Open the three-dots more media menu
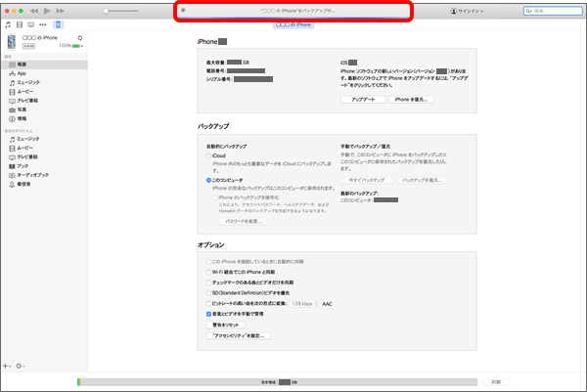 pyautogui.click(x=43, y=24)
